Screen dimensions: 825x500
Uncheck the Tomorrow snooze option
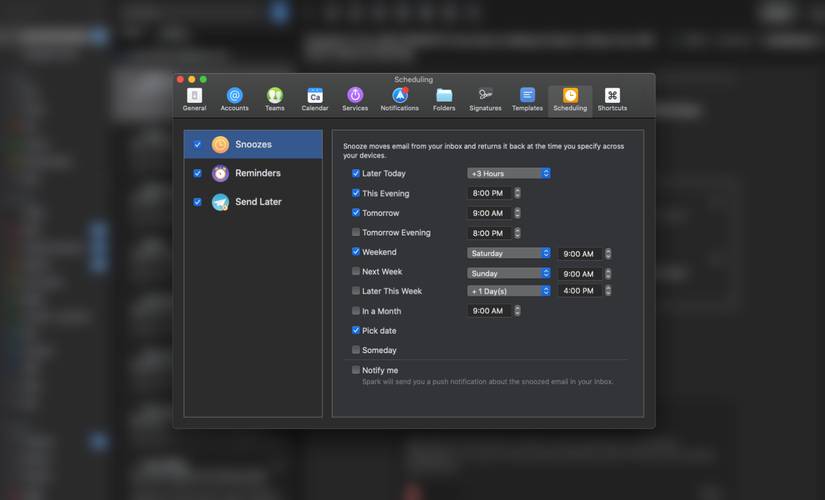(x=356, y=213)
